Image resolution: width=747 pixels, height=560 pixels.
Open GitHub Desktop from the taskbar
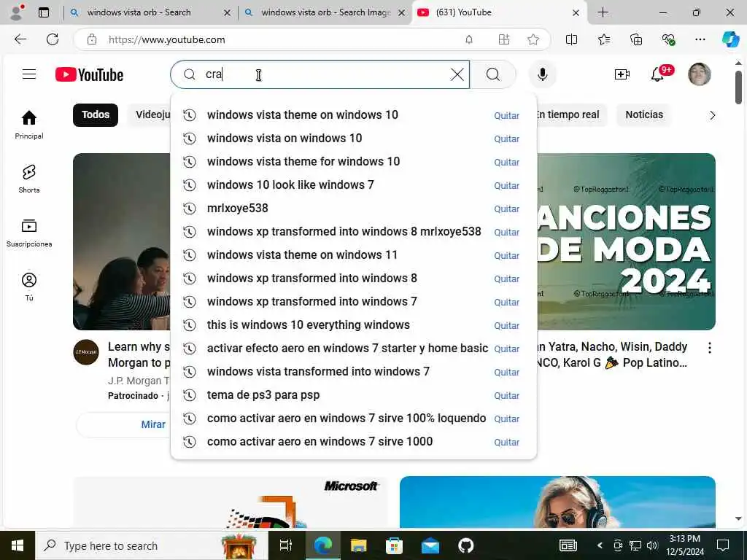click(465, 545)
